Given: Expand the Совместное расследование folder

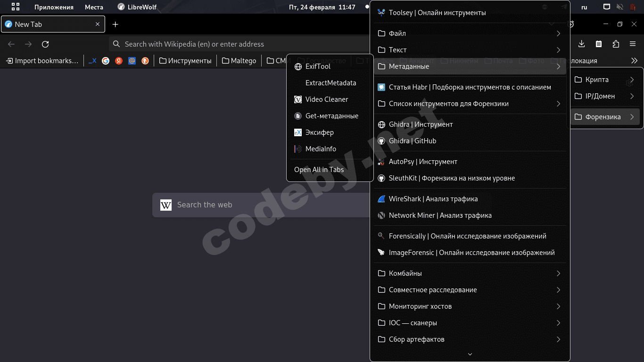Looking at the screenshot, I should [470, 290].
